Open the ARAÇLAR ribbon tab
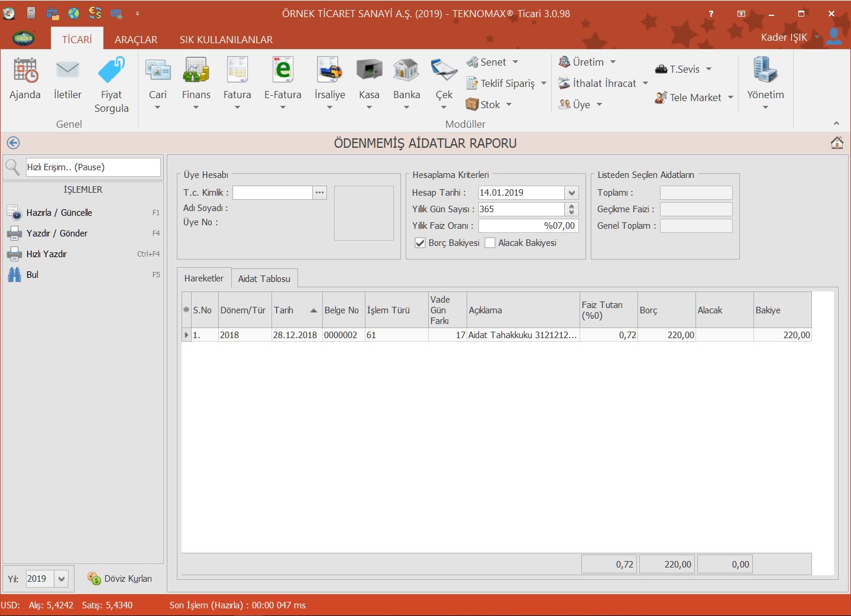The width and height of the screenshot is (851, 616). point(136,40)
